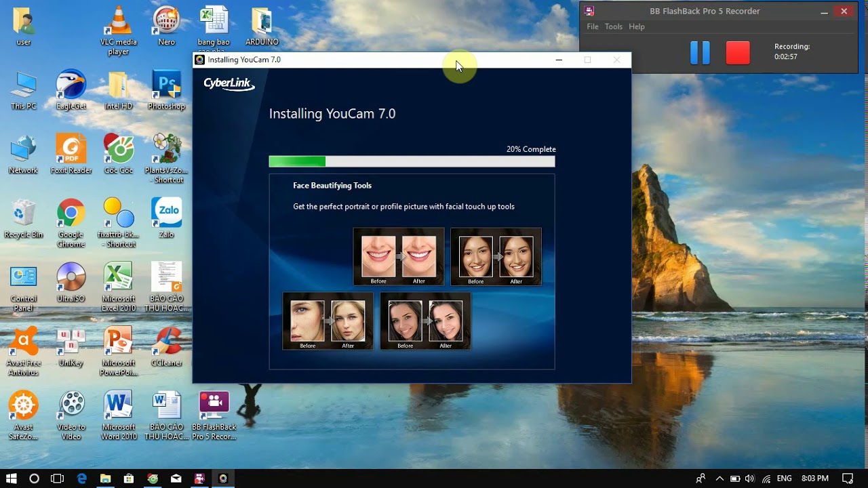The width and height of the screenshot is (868, 488).
Task: Open Cortana search circle on taskbar
Action: (34, 479)
